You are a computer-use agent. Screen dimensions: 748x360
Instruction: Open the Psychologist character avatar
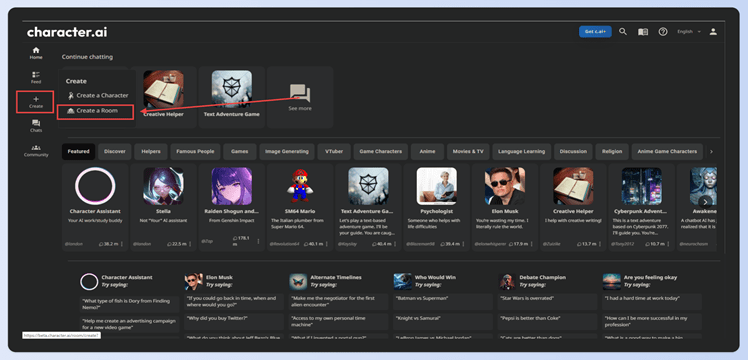click(436, 186)
